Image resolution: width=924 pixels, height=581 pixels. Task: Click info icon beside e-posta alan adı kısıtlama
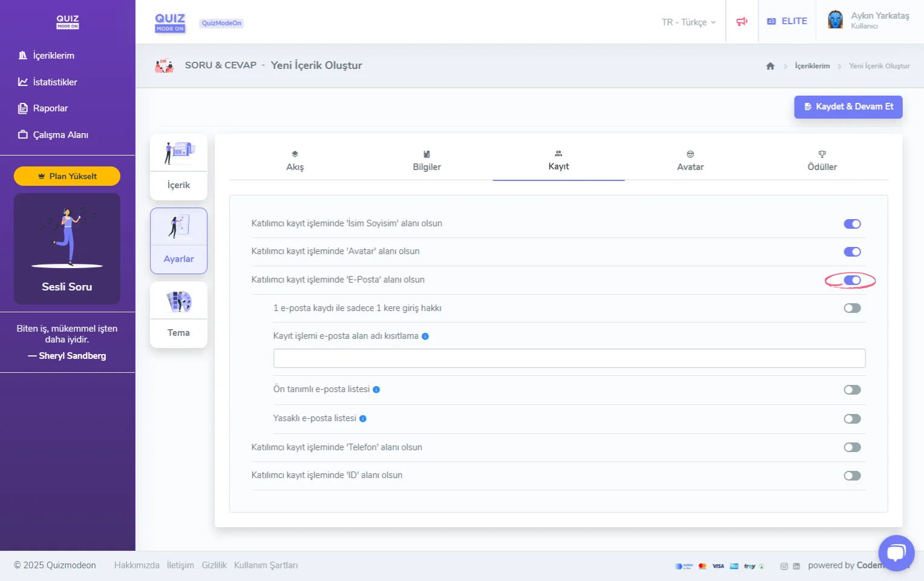point(425,336)
